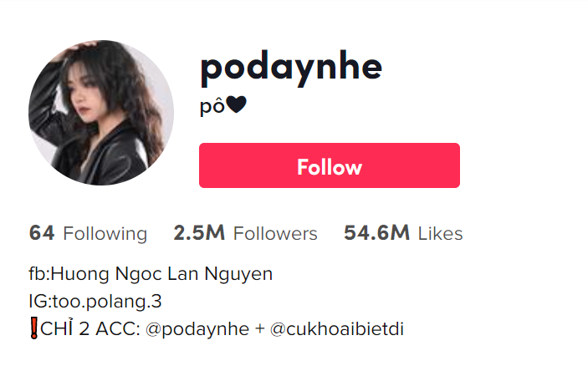The width and height of the screenshot is (588, 371).
Task: Open the @podaynhe mention in bio
Action: (x=197, y=329)
